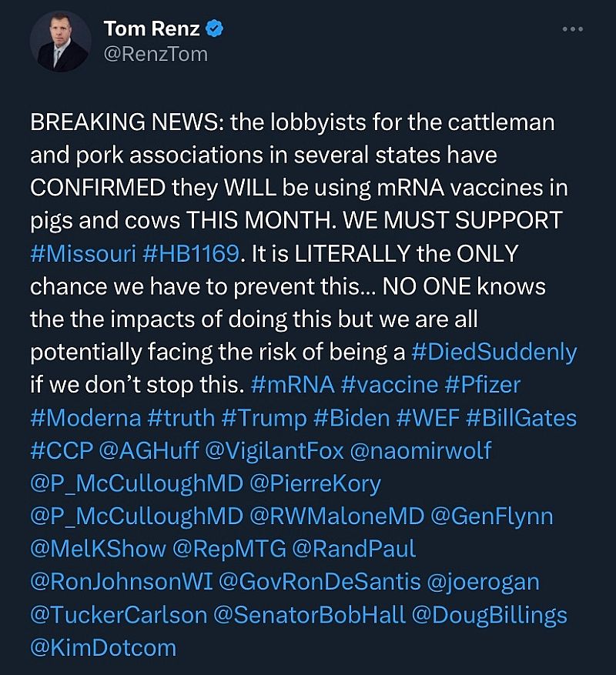The height and width of the screenshot is (675, 616).
Task: Visit the @TuckerCarlson mention
Action: (119, 615)
